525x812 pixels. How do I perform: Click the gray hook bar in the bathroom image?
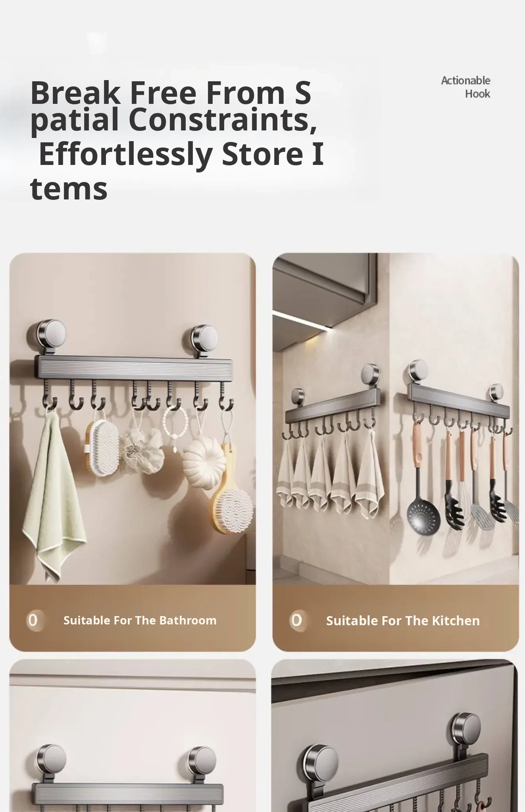[x=134, y=367]
